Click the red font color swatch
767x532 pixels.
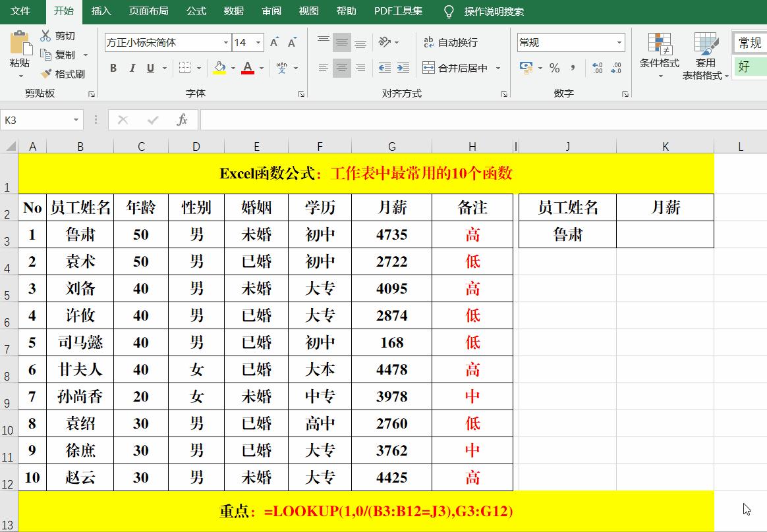point(249,72)
